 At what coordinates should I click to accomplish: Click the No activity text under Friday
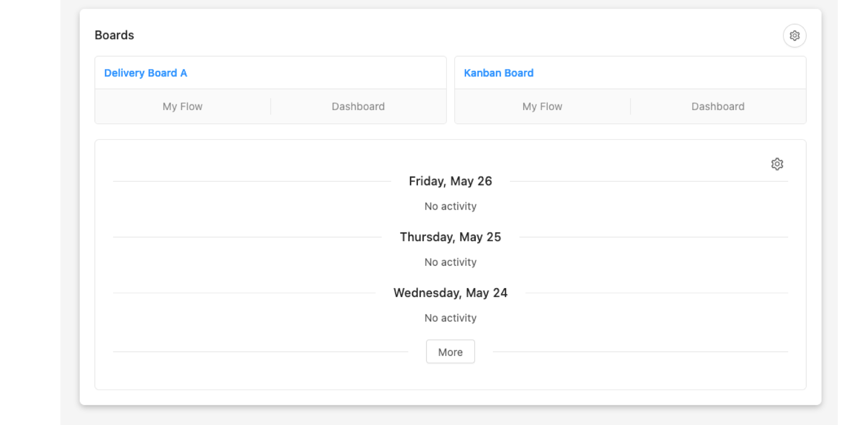[x=450, y=206]
